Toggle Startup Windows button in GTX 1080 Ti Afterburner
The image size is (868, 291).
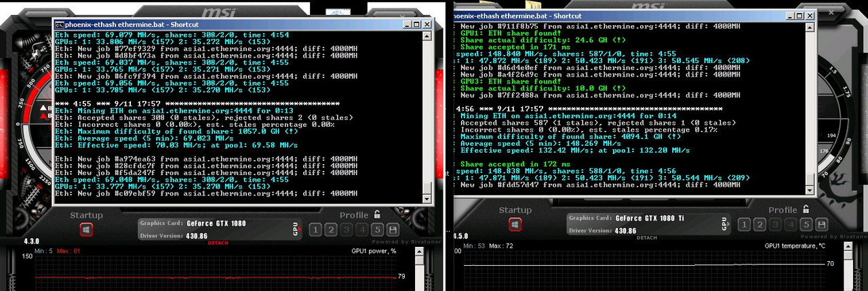[x=515, y=224]
